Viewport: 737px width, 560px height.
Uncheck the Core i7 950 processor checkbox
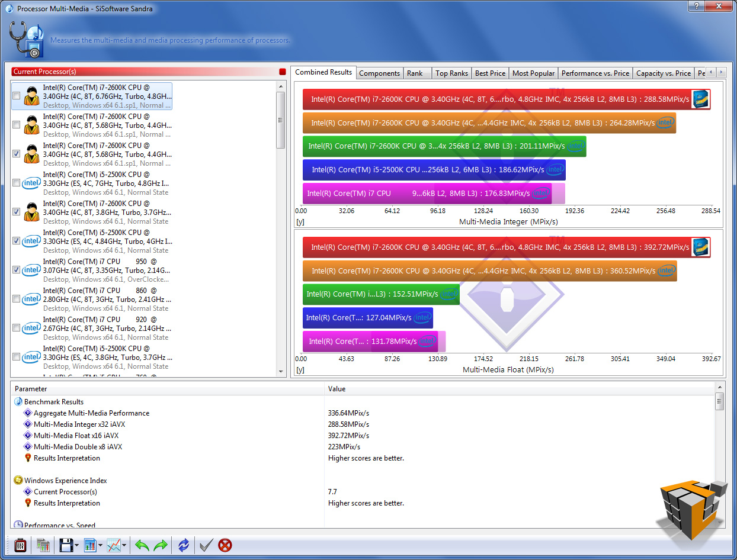(16, 269)
